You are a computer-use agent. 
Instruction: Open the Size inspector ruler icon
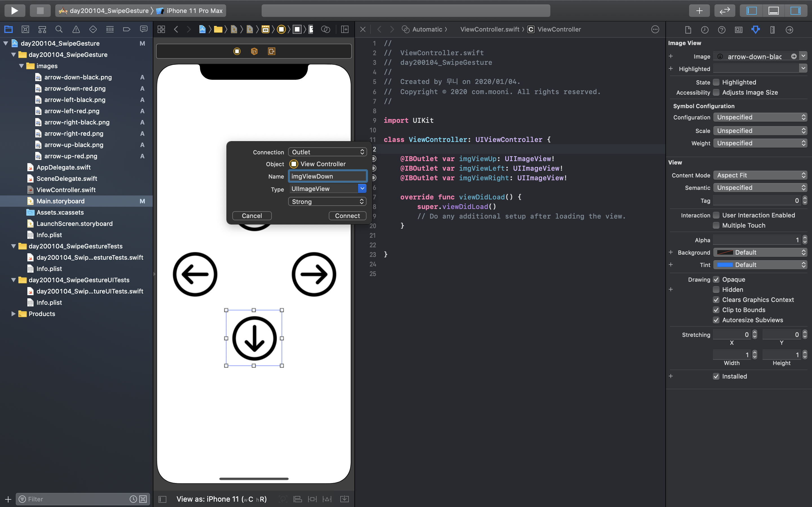pos(773,30)
